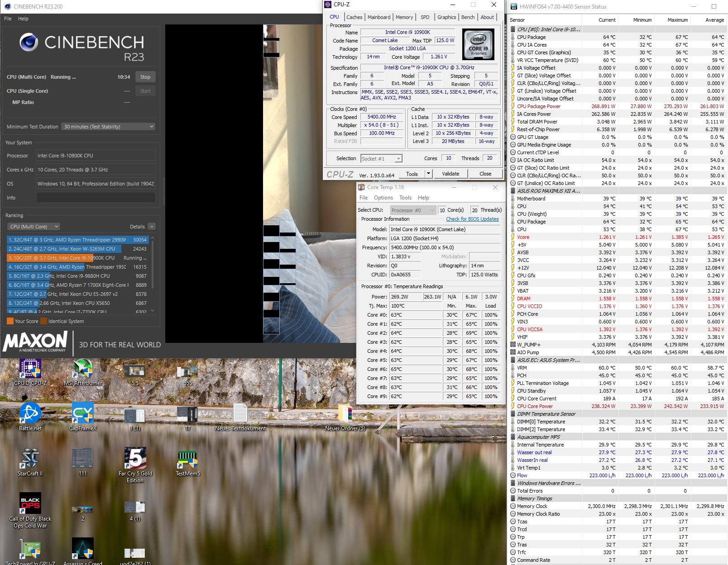The height and width of the screenshot is (565, 728).
Task: Open the Cinebench File menu
Action: tap(8, 19)
